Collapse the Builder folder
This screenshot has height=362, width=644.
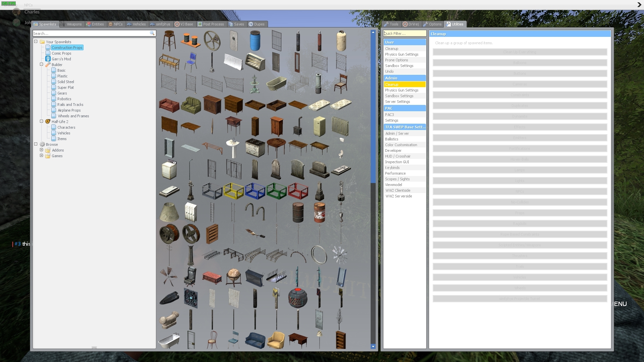[42, 64]
